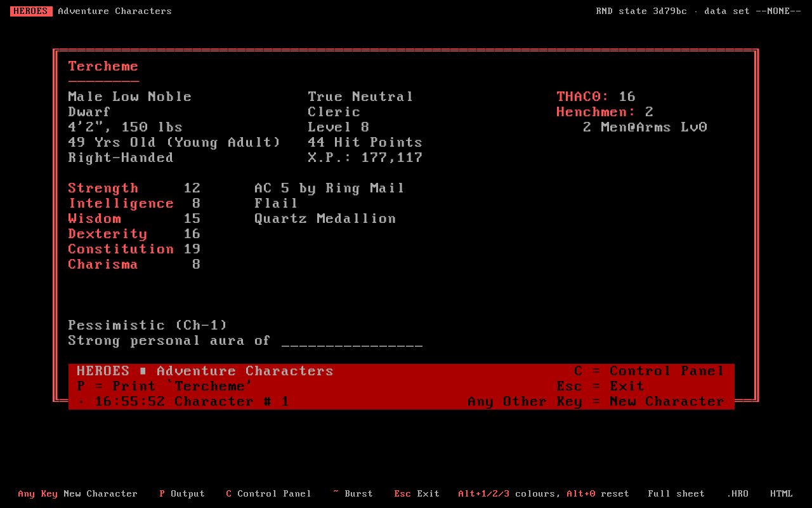Image resolution: width=812 pixels, height=508 pixels.
Task: Click the 'Henchmen: 2' entry
Action: [605, 112]
